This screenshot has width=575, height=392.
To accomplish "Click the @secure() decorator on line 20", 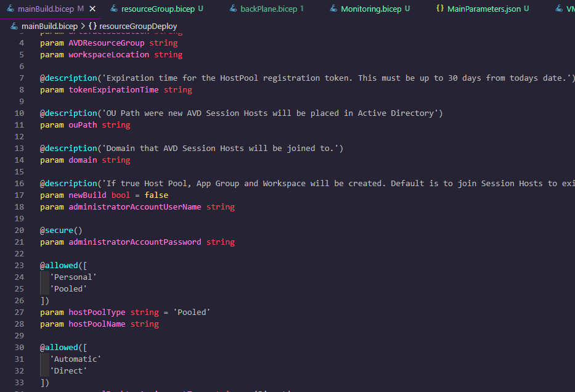I will (61, 231).
